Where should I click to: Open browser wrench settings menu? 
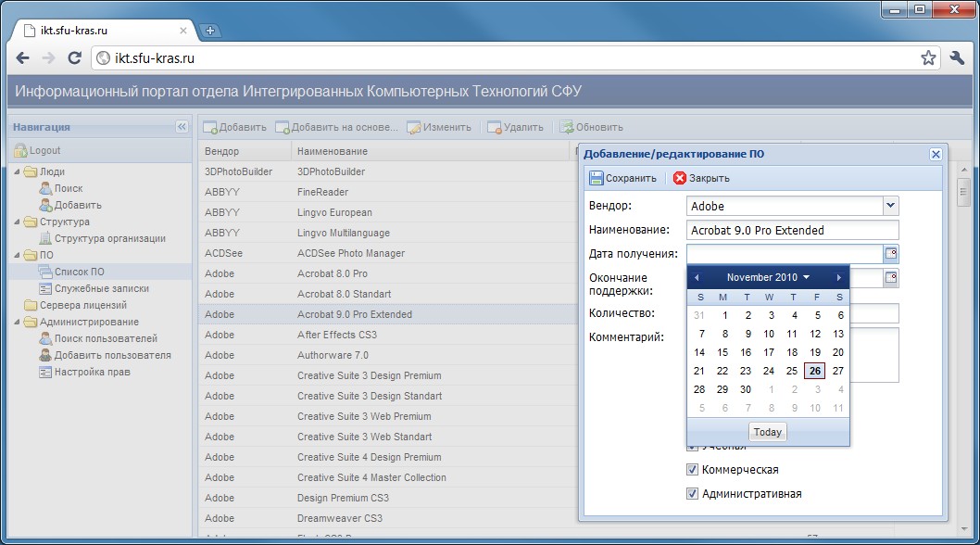point(957,58)
